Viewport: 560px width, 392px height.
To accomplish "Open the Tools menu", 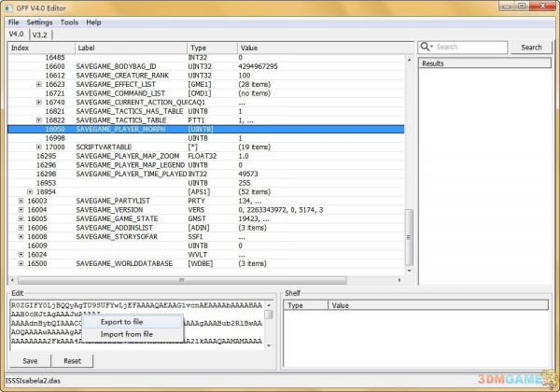I will 69,21.
